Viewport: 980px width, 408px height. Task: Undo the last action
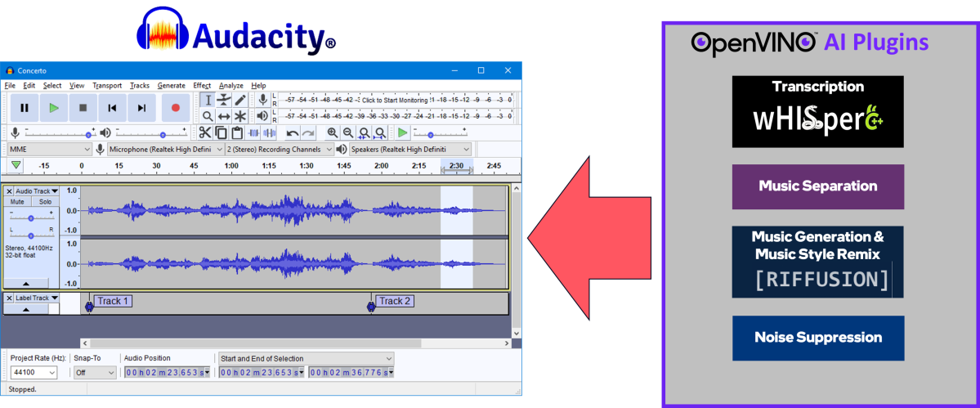(x=292, y=132)
